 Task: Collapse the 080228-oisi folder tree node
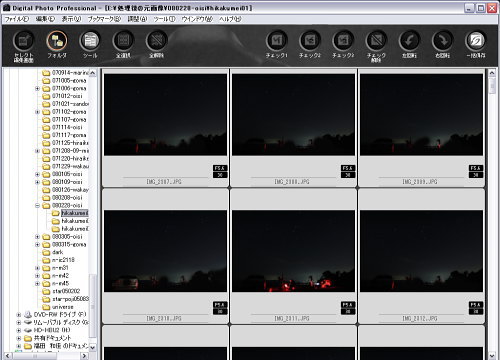click(x=37, y=205)
